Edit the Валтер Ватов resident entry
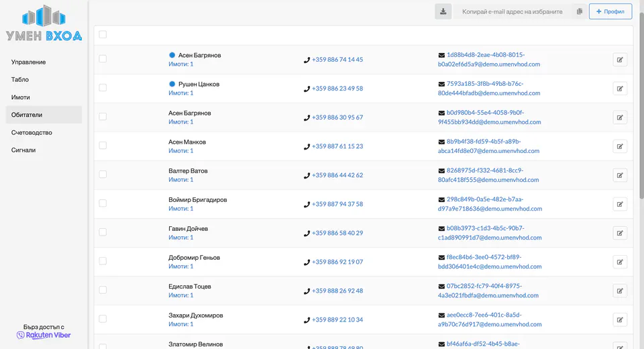This screenshot has width=644, height=349. [x=620, y=175]
